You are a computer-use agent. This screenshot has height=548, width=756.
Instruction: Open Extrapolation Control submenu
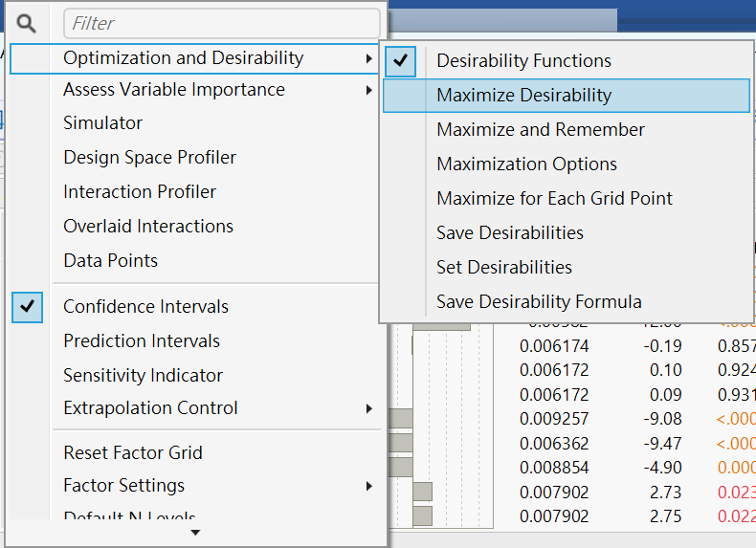[369, 409]
